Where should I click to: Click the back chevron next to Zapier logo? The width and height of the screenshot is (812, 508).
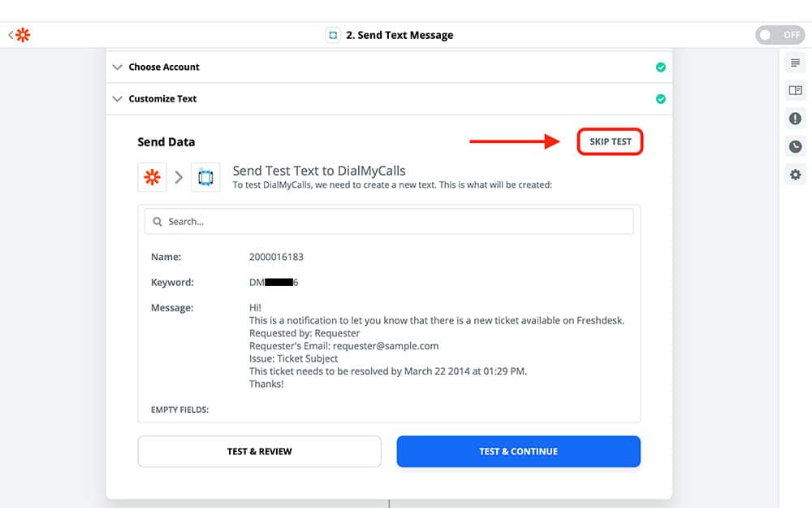click(11, 35)
